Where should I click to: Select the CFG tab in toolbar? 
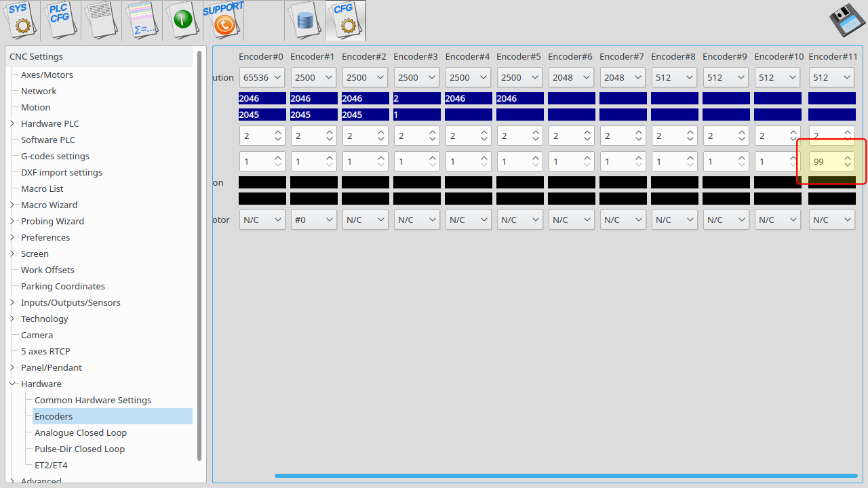pyautogui.click(x=345, y=20)
